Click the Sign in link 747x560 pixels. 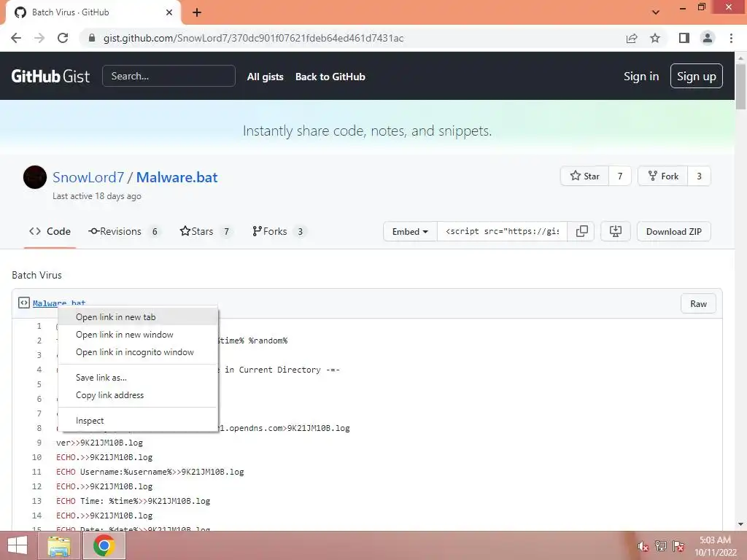(641, 76)
